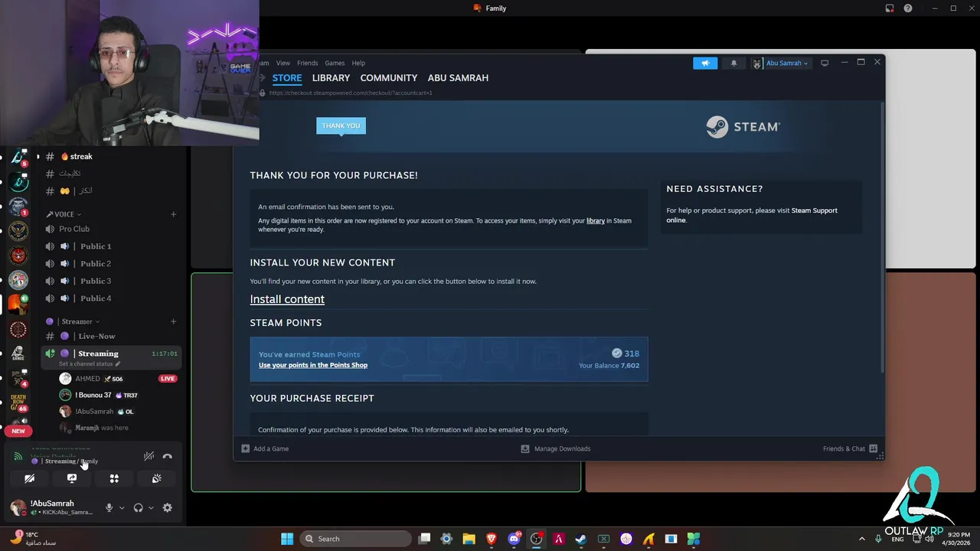This screenshot has height=551, width=980.
Task: Open Discord user settings gear
Action: click(x=168, y=508)
